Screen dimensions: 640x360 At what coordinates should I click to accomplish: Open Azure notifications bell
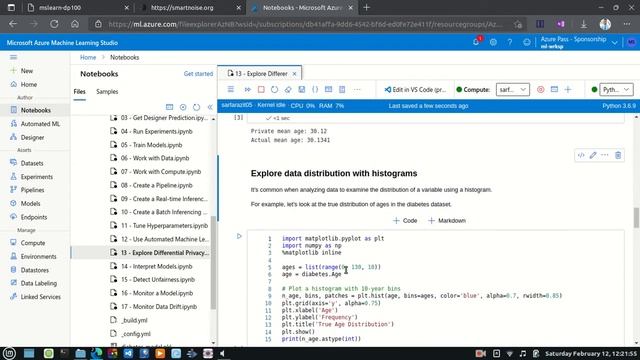pyautogui.click(x=476, y=42)
